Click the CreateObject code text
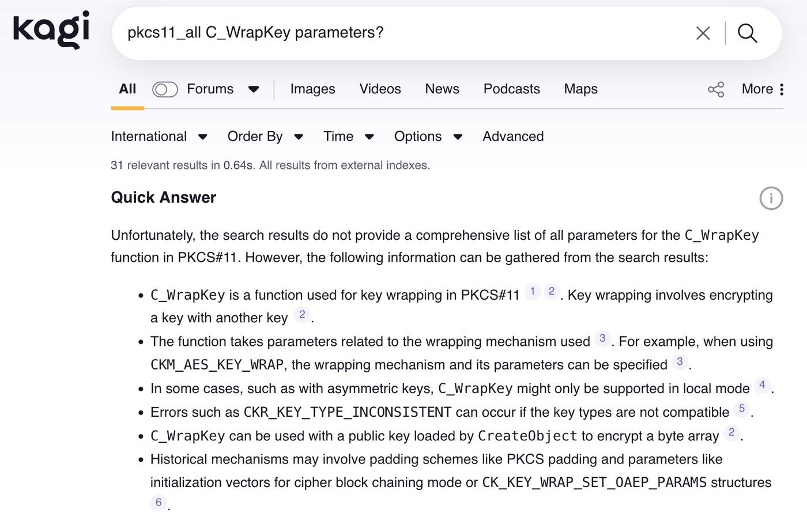 pyautogui.click(x=527, y=436)
